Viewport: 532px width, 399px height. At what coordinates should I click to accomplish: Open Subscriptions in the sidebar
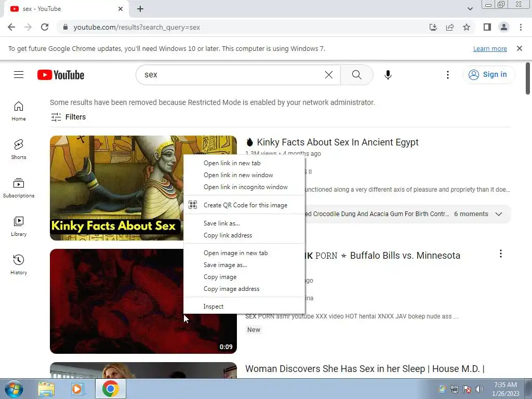tap(19, 188)
